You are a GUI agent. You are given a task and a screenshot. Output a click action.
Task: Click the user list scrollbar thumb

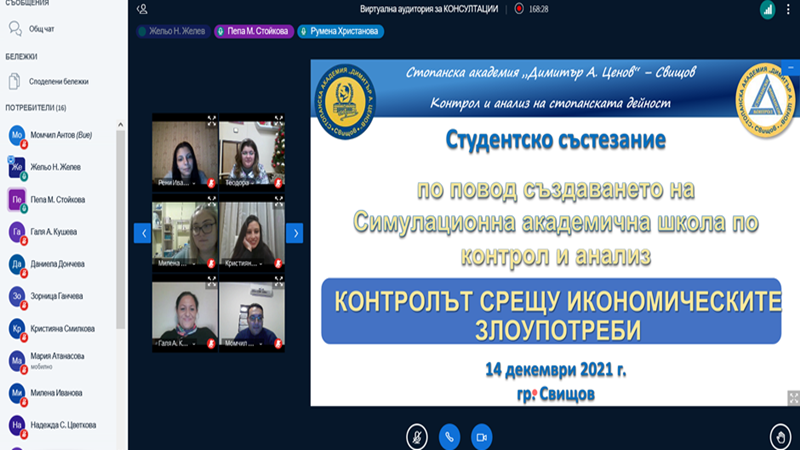pos(120,230)
